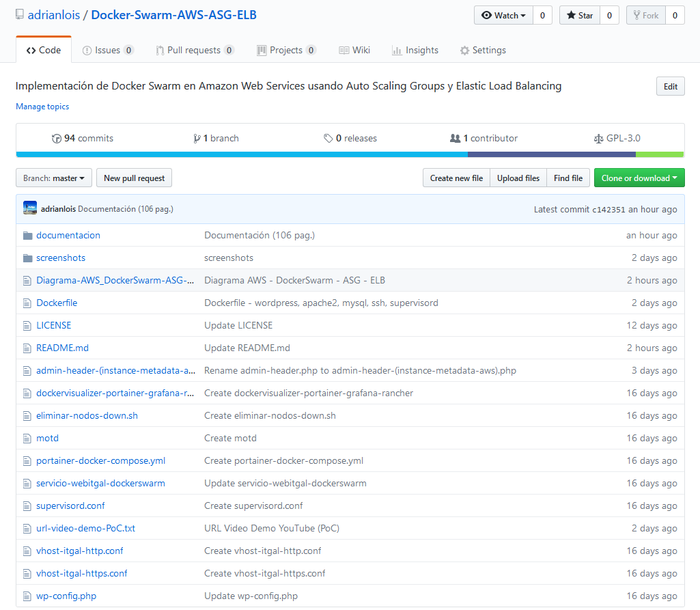The height and width of the screenshot is (610, 700).
Task: Click the file icon beside vhost-itgal-https.conf
Action: [x=27, y=574]
